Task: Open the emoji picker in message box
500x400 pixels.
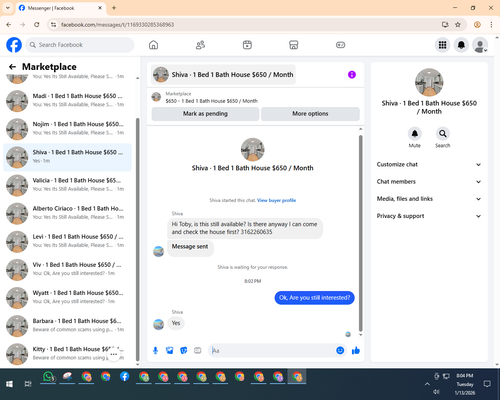Action: coord(340,350)
